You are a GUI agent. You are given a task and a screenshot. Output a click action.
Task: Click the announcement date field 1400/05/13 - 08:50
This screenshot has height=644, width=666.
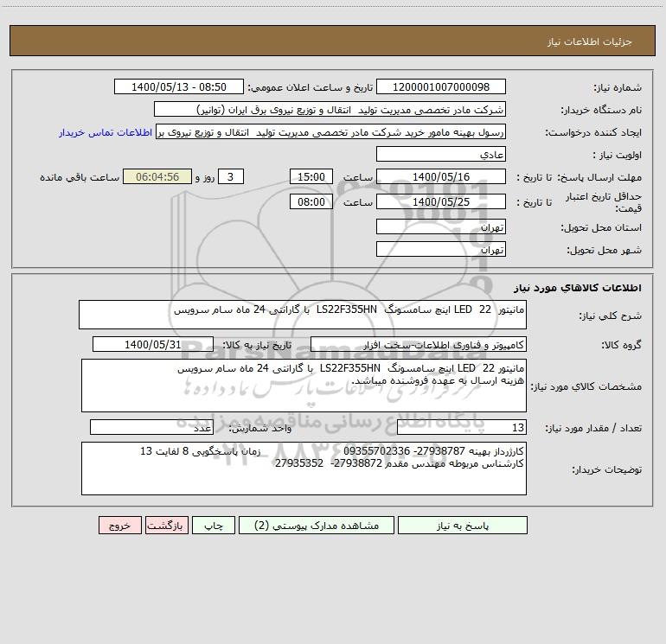(179, 87)
